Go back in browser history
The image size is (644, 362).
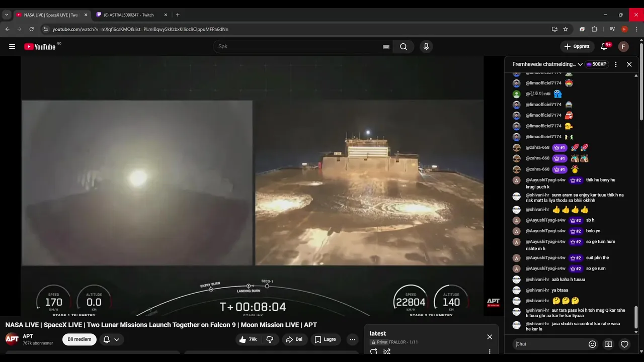point(8,29)
